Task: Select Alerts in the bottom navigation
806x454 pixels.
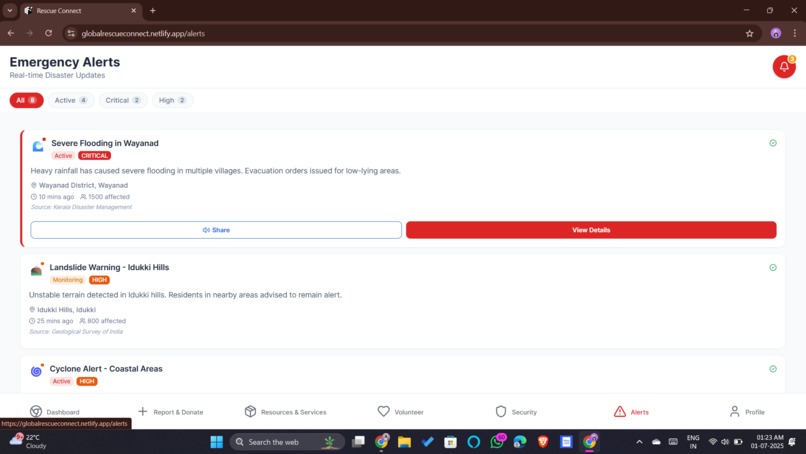Action: click(x=631, y=412)
